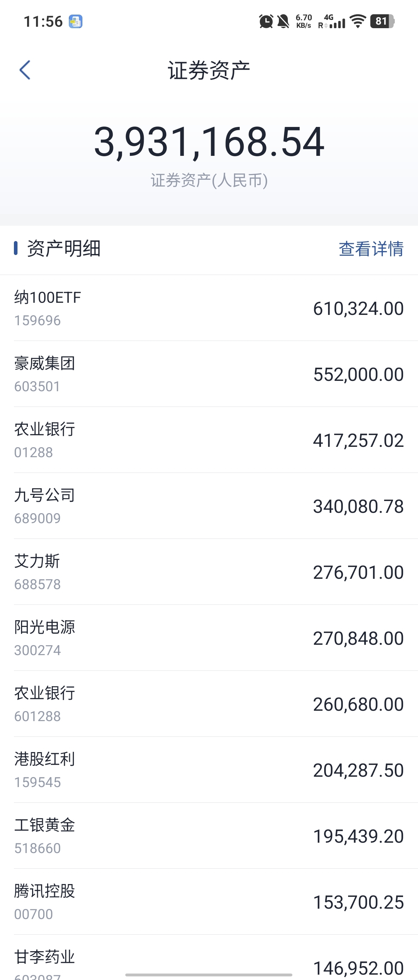Select the 港股红利 159545 entry

tap(209, 770)
